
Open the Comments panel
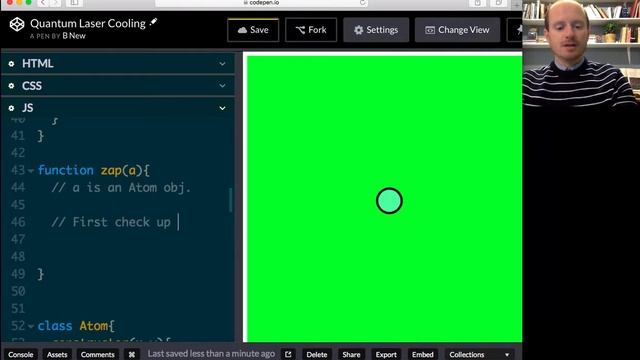coord(98,354)
